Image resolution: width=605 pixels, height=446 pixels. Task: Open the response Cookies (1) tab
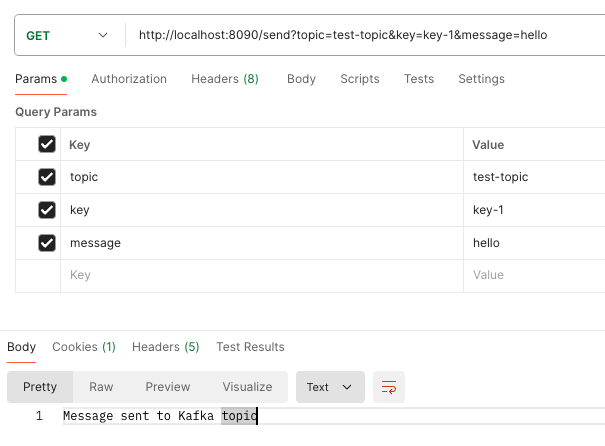[84, 347]
